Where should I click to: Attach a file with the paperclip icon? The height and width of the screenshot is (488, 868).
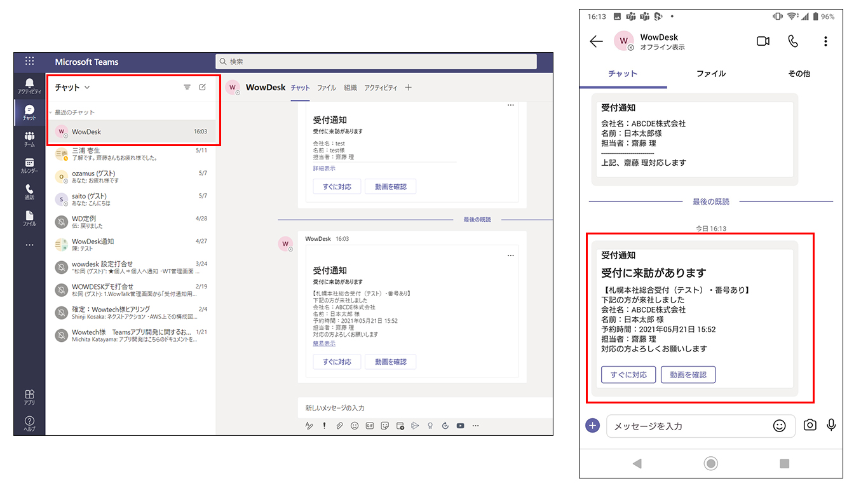(x=340, y=426)
